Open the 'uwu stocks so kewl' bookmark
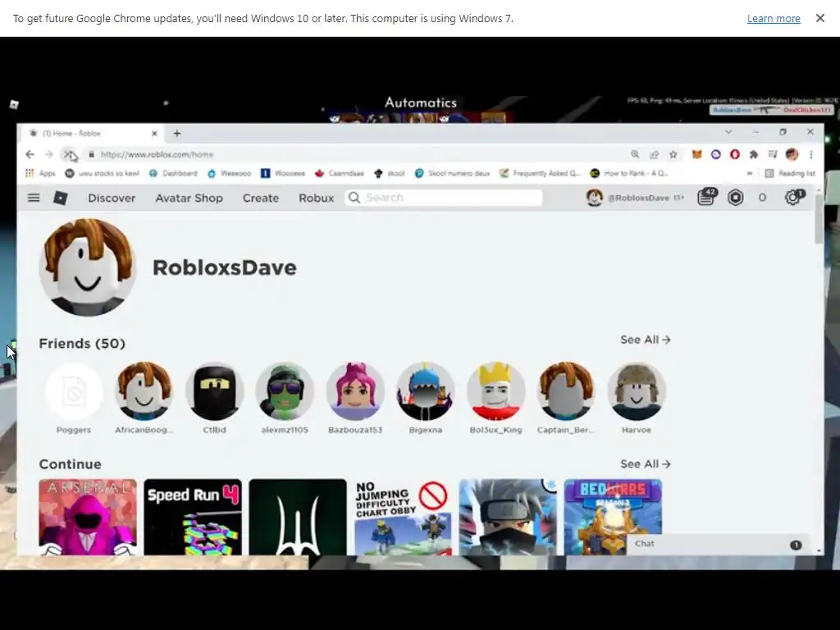 [102, 173]
